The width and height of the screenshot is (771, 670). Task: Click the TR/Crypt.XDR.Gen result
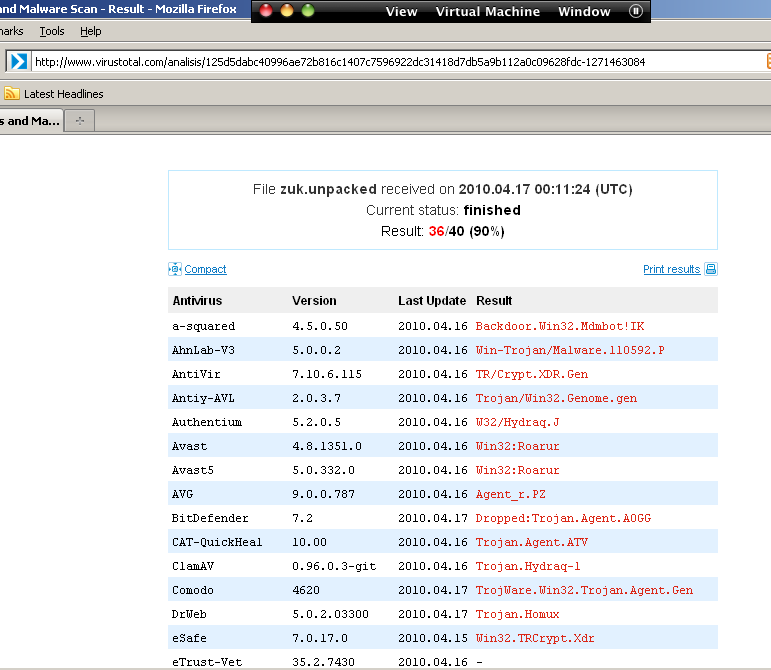tap(532, 374)
